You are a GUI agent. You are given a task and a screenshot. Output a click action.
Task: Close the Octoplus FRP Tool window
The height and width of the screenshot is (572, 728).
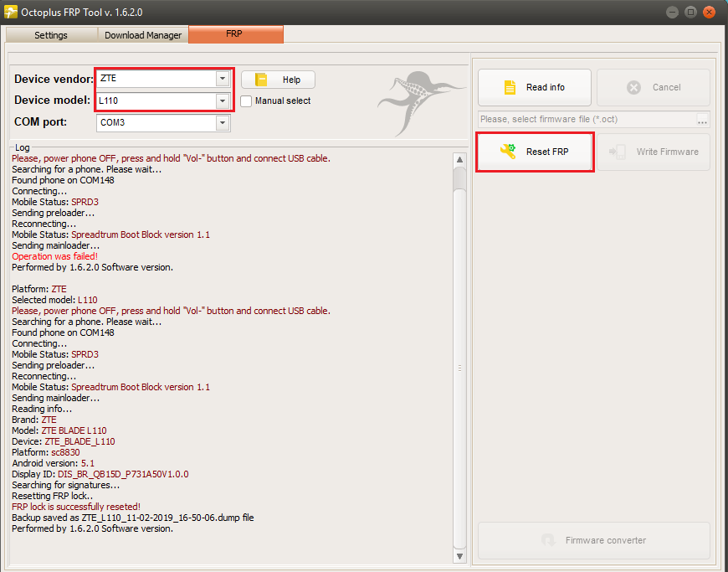pyautogui.click(x=709, y=12)
